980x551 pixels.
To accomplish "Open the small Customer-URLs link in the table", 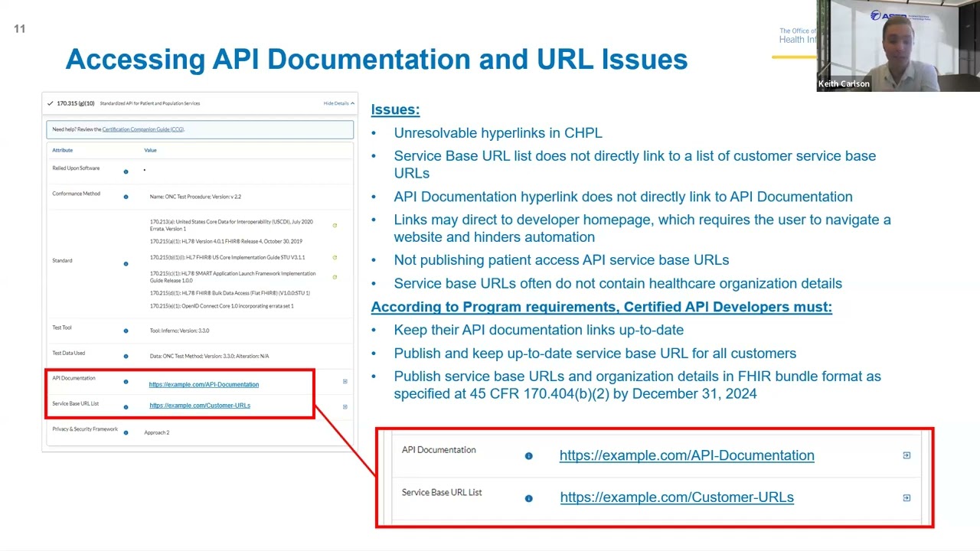I will click(200, 406).
